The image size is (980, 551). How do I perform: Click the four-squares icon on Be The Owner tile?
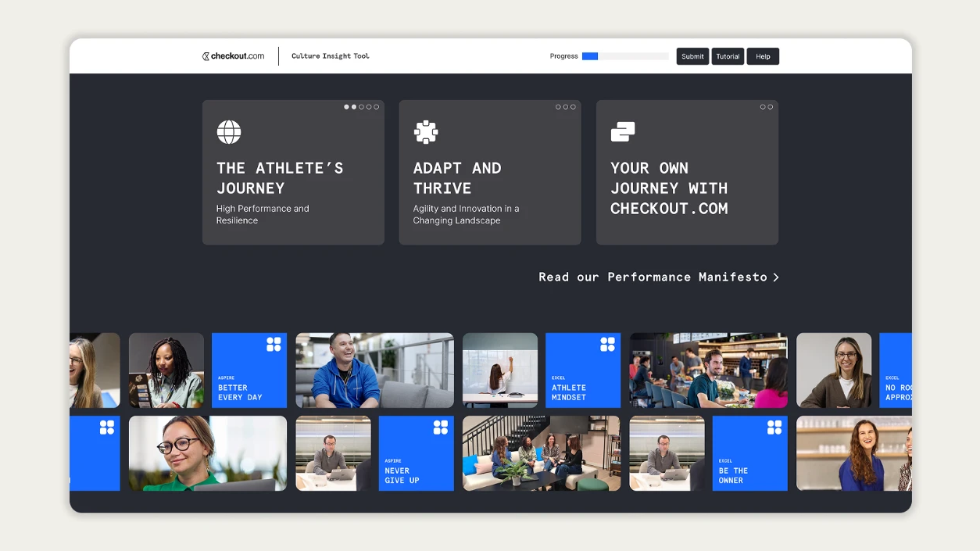[x=774, y=428]
